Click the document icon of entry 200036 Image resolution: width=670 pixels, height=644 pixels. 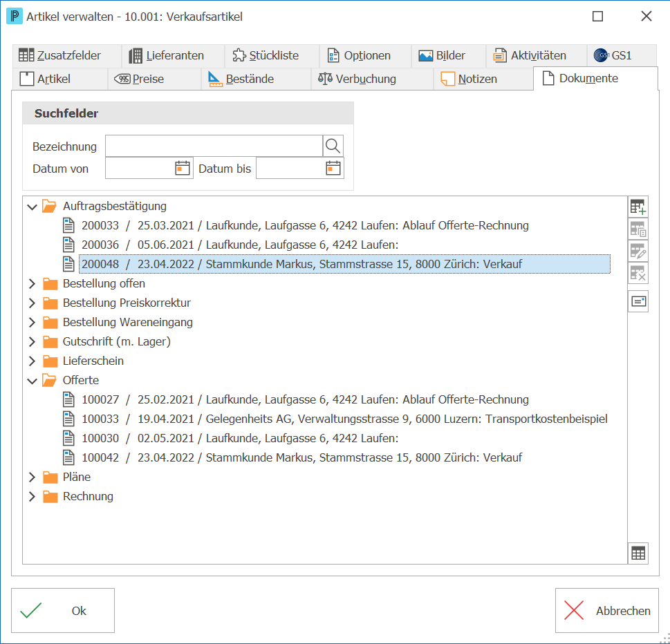[68, 245]
